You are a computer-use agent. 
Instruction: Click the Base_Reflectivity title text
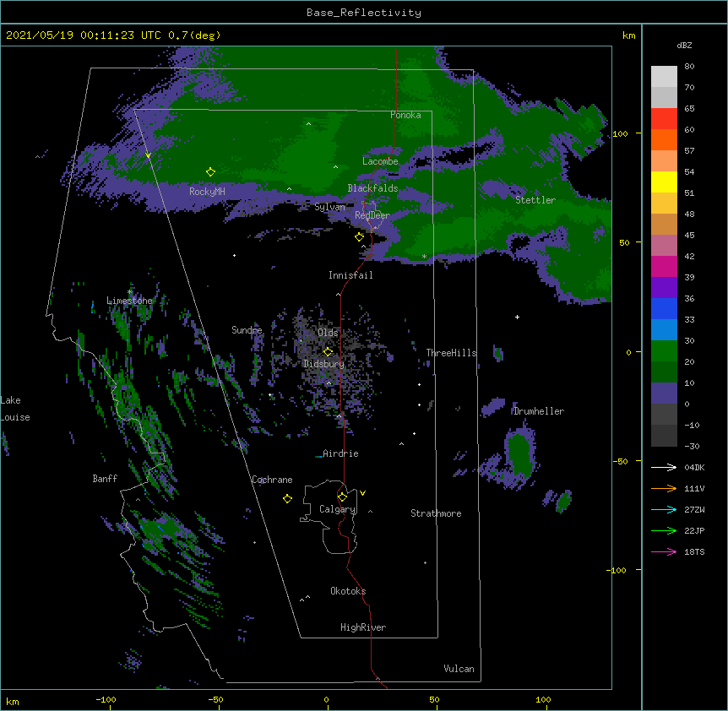pos(364,13)
